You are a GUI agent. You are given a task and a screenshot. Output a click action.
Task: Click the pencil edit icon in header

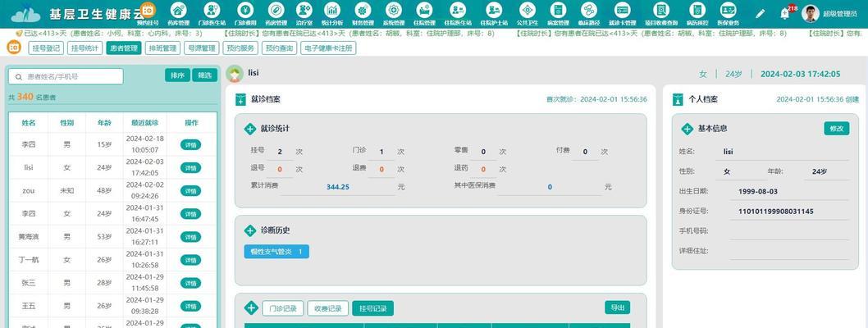(760, 13)
